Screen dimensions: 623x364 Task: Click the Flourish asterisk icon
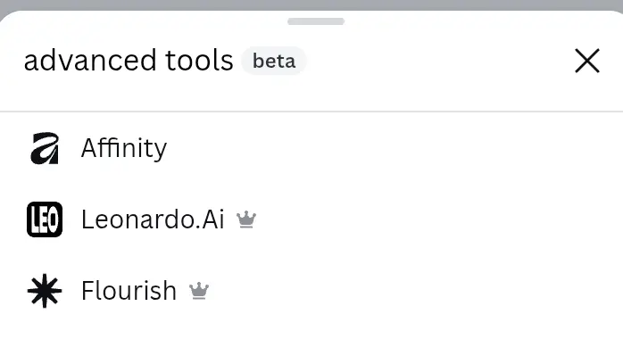pos(45,291)
